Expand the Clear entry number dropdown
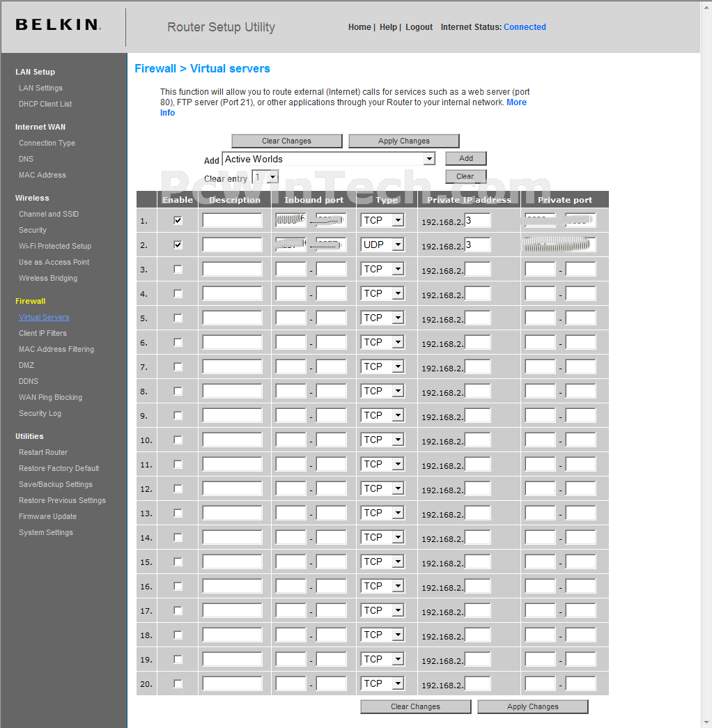712x728 pixels. (265, 178)
